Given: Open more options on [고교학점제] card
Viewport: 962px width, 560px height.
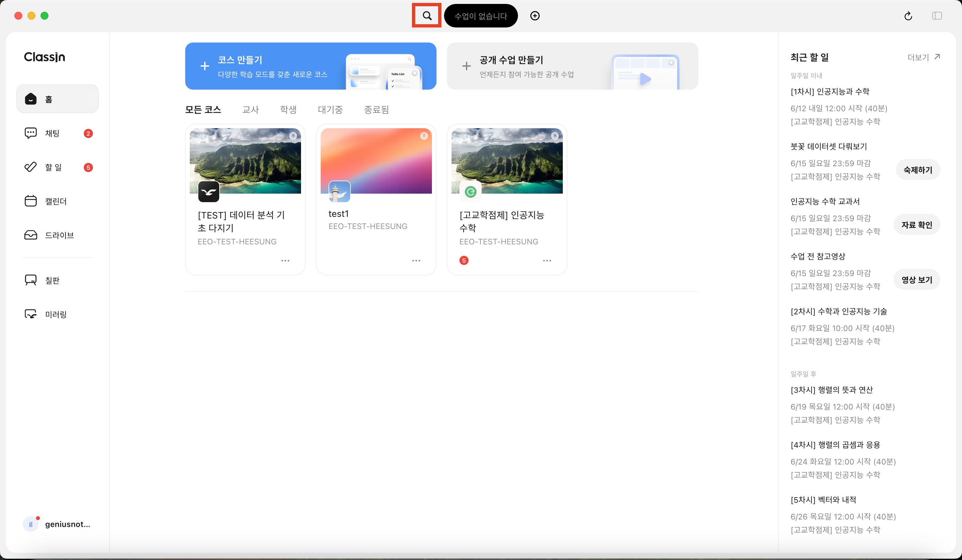Looking at the screenshot, I should (547, 260).
